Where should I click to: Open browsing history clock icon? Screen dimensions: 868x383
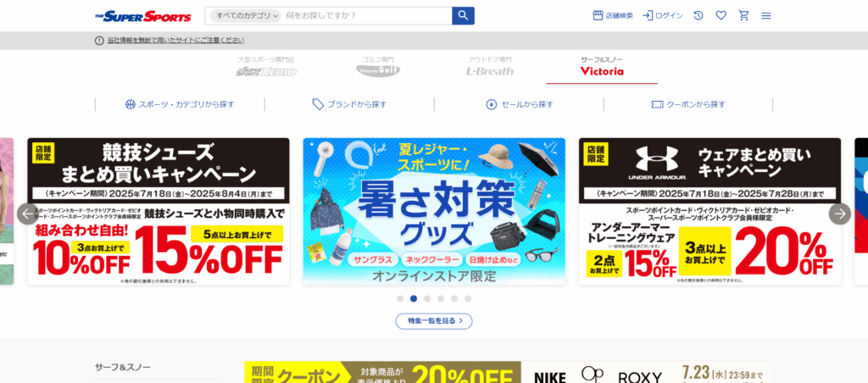point(698,15)
